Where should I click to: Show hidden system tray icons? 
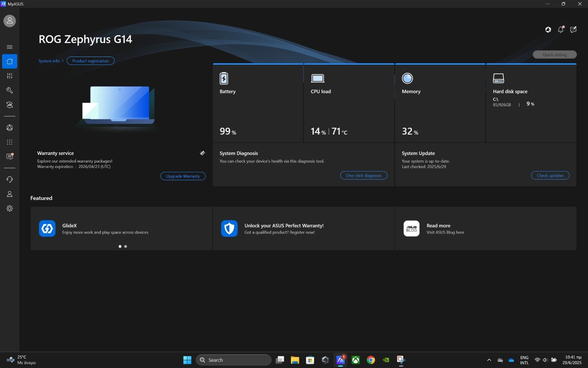[x=489, y=360]
